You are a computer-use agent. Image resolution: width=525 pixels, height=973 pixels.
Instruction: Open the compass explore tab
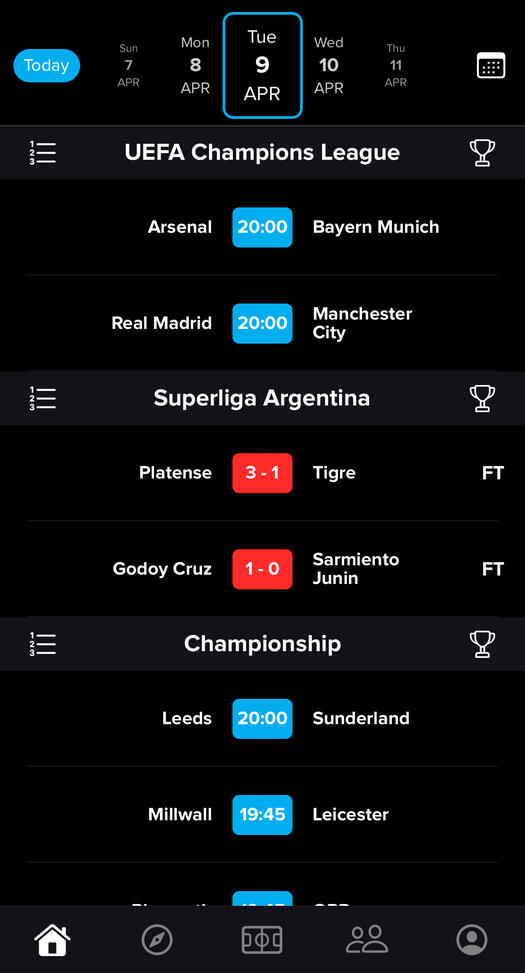157,940
